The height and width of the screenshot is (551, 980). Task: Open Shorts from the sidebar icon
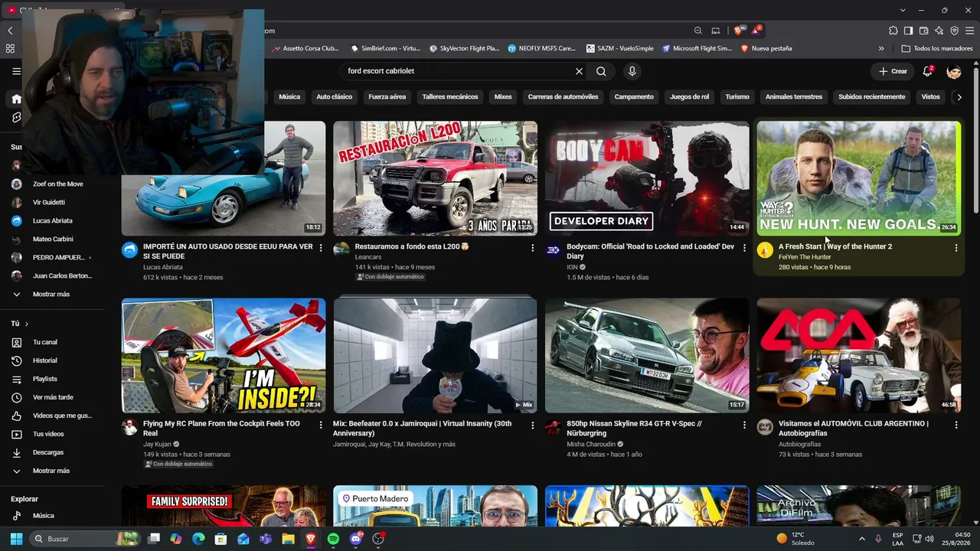pos(16,117)
